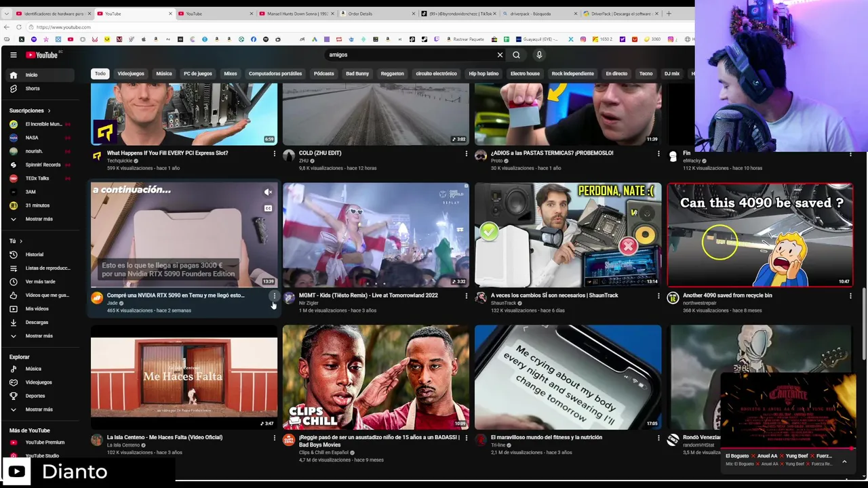
Task: Open the Tú section chevron
Action: (20, 241)
